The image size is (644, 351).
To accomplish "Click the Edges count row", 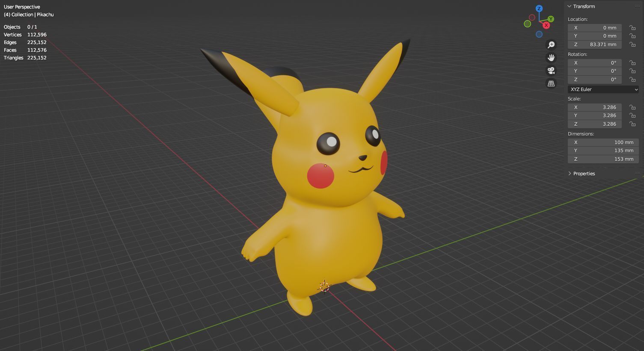I will coord(25,42).
